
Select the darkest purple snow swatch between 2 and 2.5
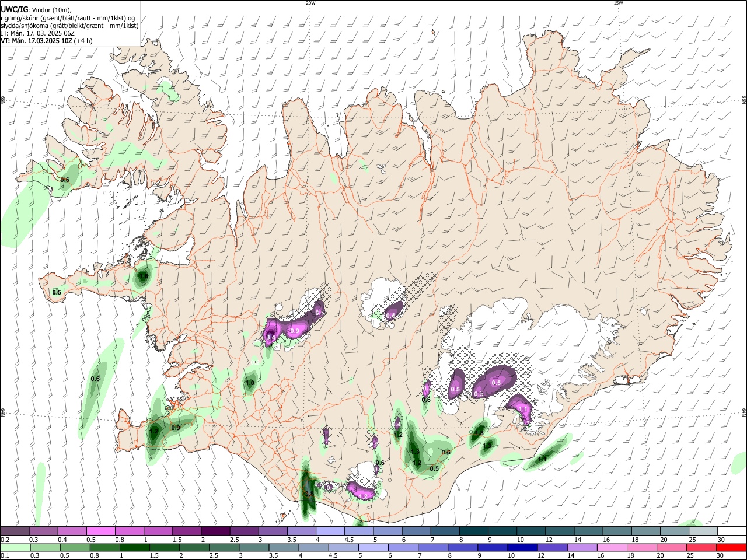coord(215,531)
